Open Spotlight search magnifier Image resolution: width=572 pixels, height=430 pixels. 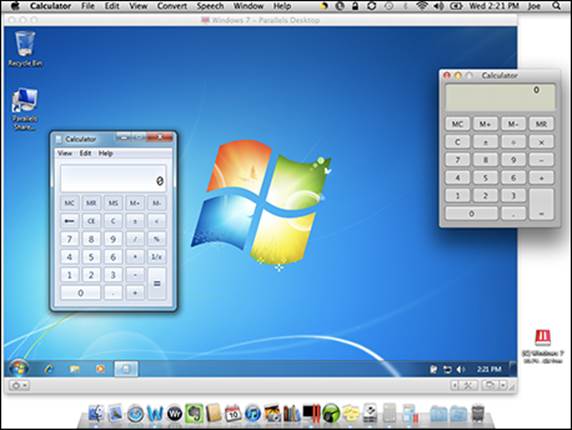pyautogui.click(x=556, y=6)
